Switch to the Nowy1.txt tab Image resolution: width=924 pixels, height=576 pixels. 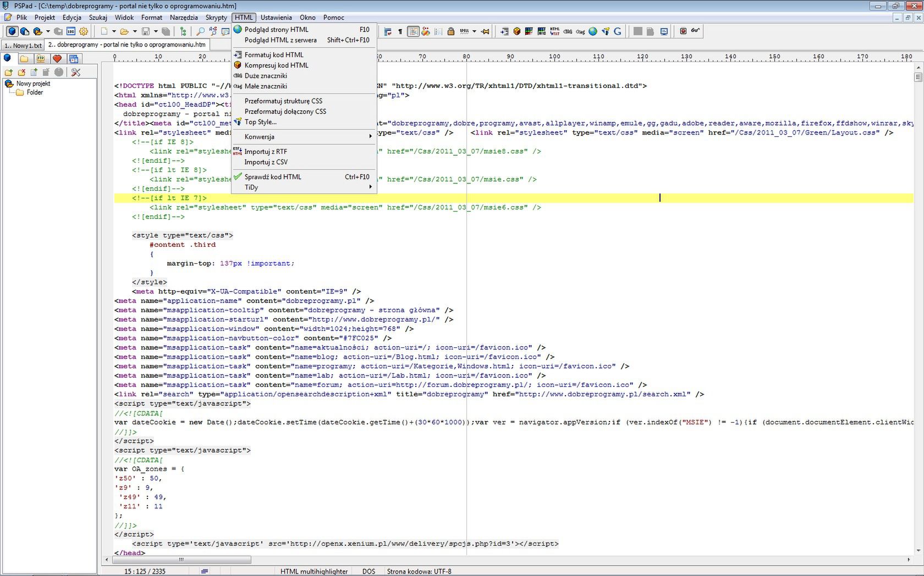23,46
